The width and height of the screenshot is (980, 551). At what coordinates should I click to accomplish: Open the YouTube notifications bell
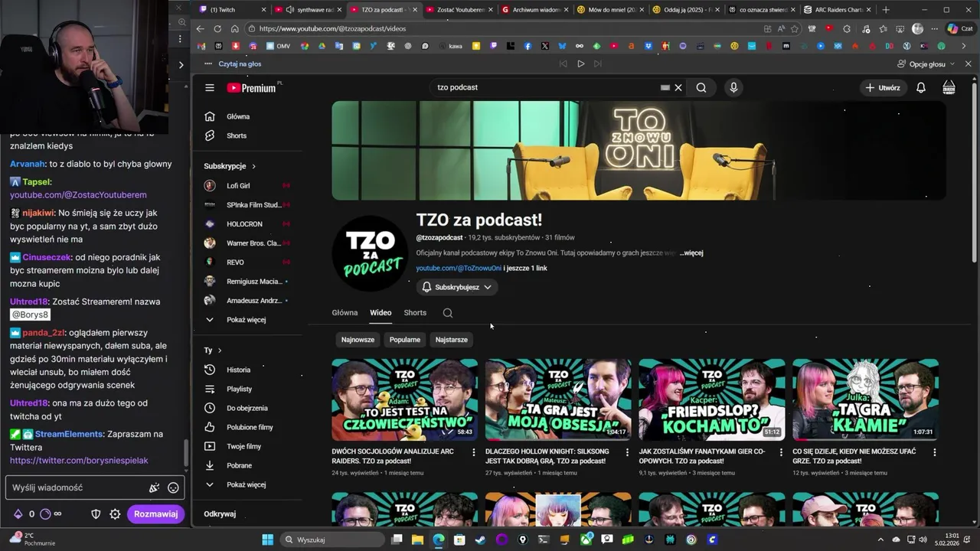pos(921,87)
